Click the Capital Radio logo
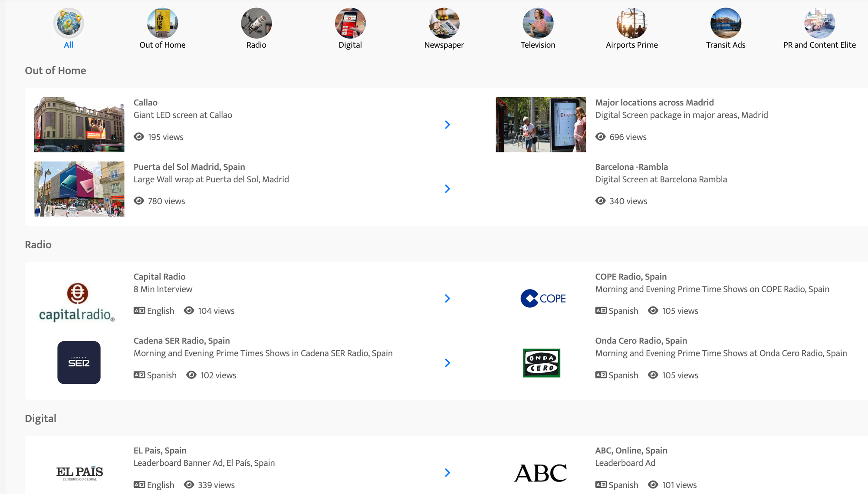The height and width of the screenshot is (494, 868). 77,302
